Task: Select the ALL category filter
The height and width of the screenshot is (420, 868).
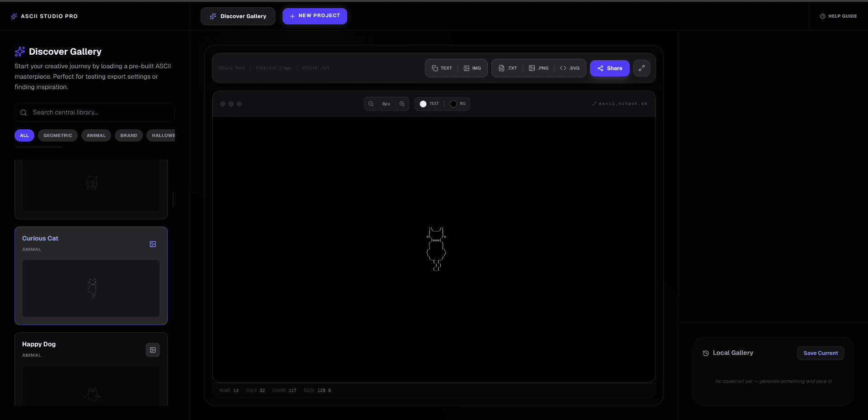Action: click(24, 136)
